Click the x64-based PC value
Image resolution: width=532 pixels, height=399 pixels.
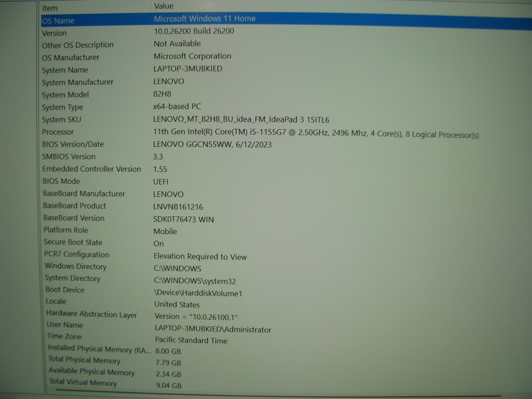[177, 106]
